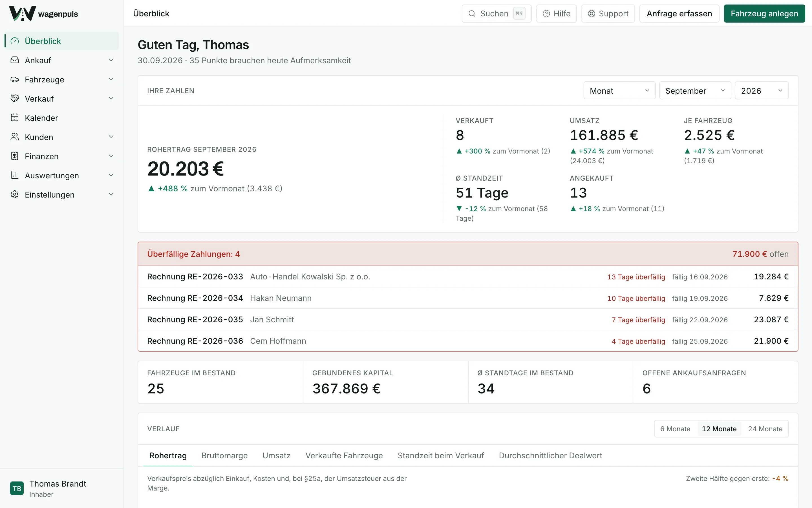Select the Rohertrag tab
The height and width of the screenshot is (508, 812).
168,456
